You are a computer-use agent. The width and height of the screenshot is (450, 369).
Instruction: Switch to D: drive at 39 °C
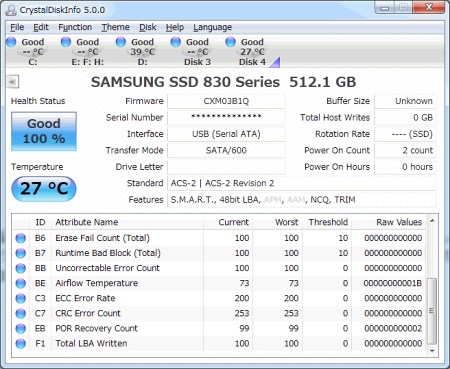pos(136,52)
